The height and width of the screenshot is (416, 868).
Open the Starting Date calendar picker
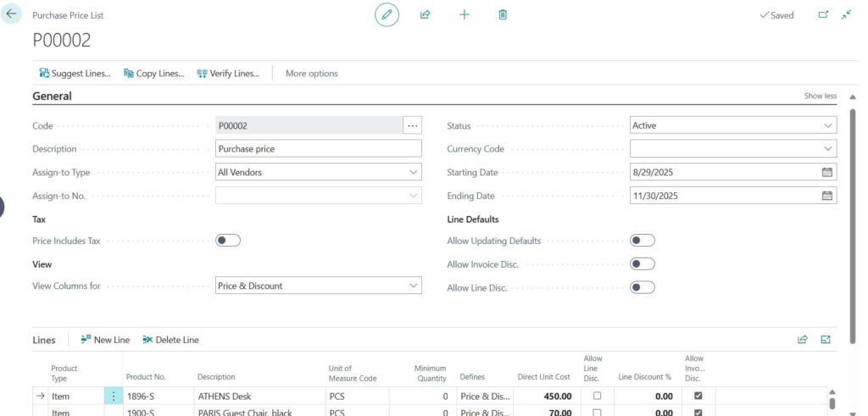pyautogui.click(x=827, y=172)
